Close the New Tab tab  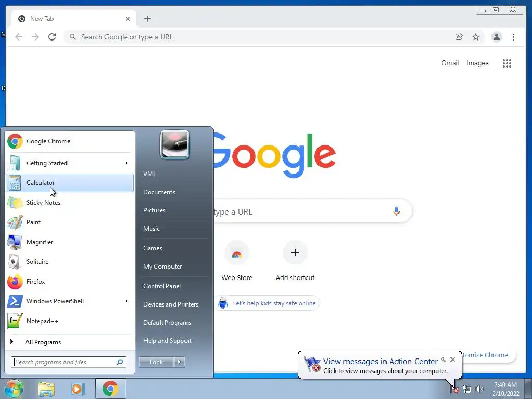tap(128, 19)
